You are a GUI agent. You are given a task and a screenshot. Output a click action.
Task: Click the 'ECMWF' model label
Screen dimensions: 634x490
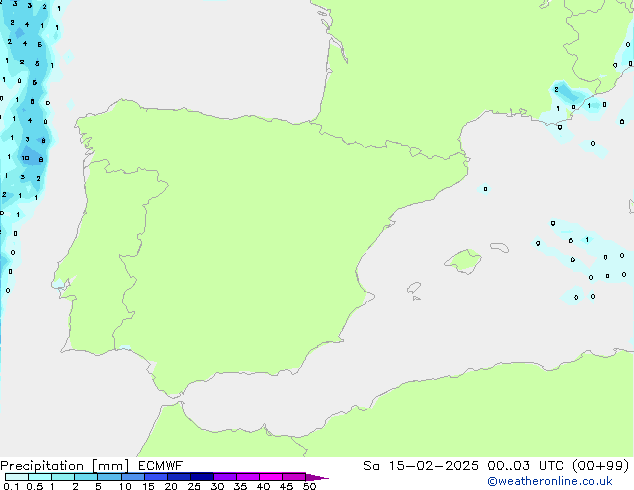coord(161,466)
